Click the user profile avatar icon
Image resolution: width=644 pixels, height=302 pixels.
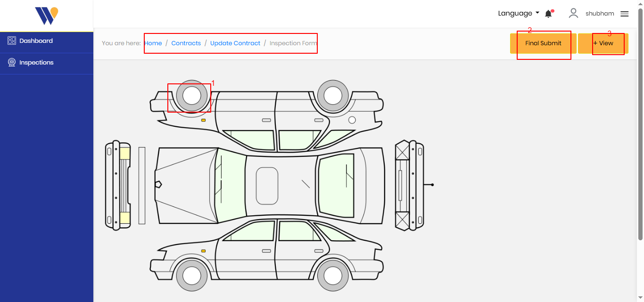573,13
